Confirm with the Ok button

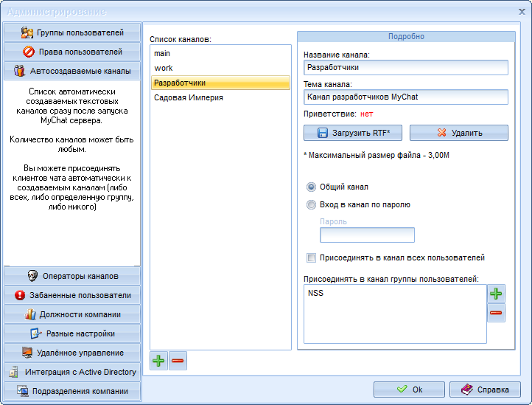tap(409, 390)
